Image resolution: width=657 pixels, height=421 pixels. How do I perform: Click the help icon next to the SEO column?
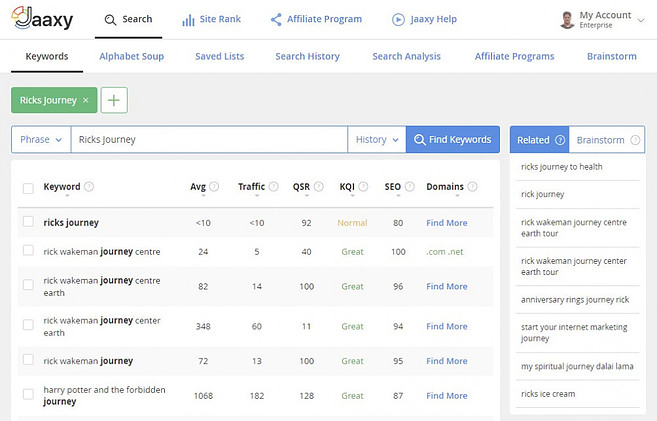click(x=410, y=186)
